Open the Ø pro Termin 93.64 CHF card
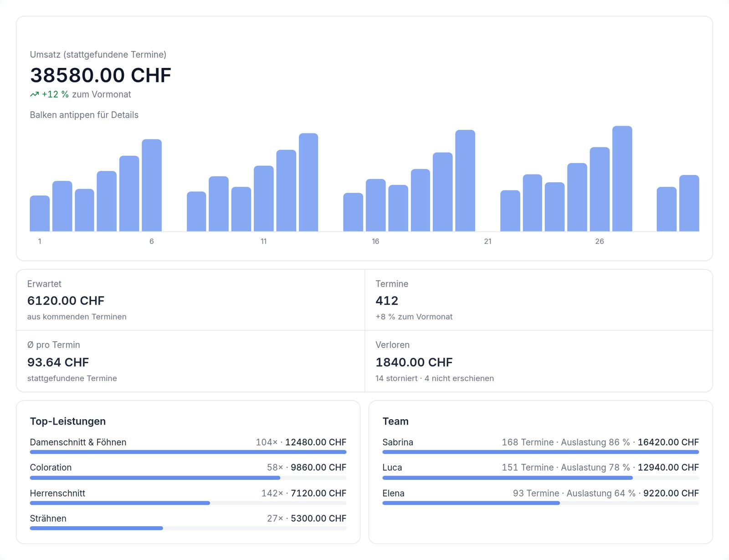The width and height of the screenshot is (729, 560). [190, 361]
